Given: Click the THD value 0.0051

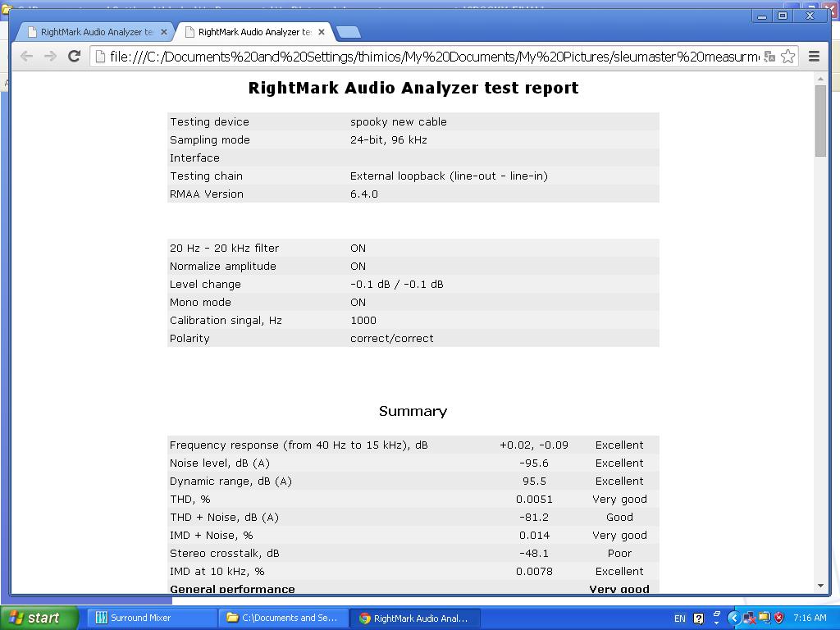Looking at the screenshot, I should coord(533,500).
